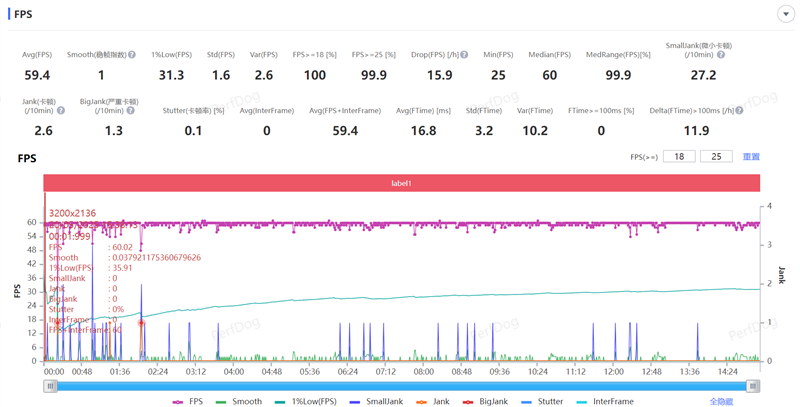This screenshot has width=800, height=407.
Task: Click the Jank(卡顿) question mark icon
Action: 61,111
